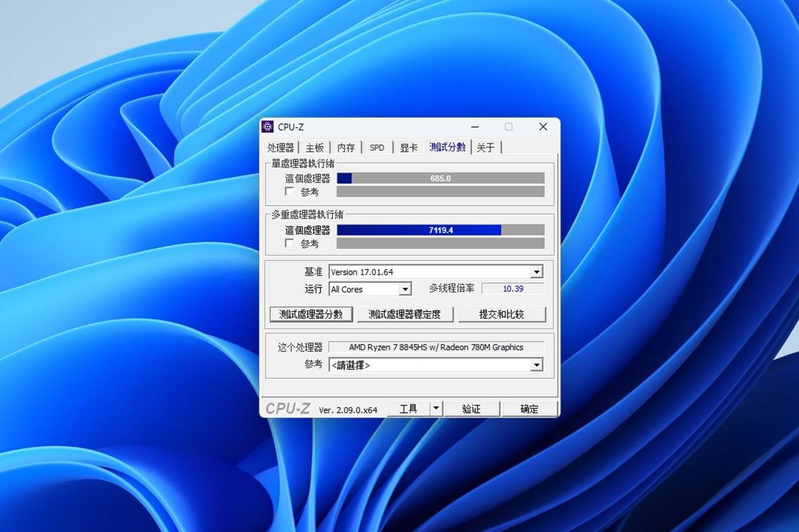Open the 处理器 tab

(280, 147)
